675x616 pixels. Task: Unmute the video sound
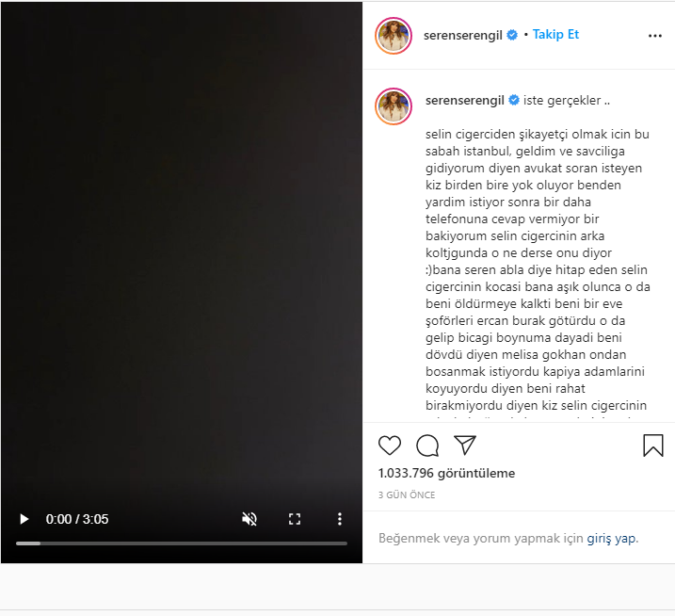[x=249, y=519]
